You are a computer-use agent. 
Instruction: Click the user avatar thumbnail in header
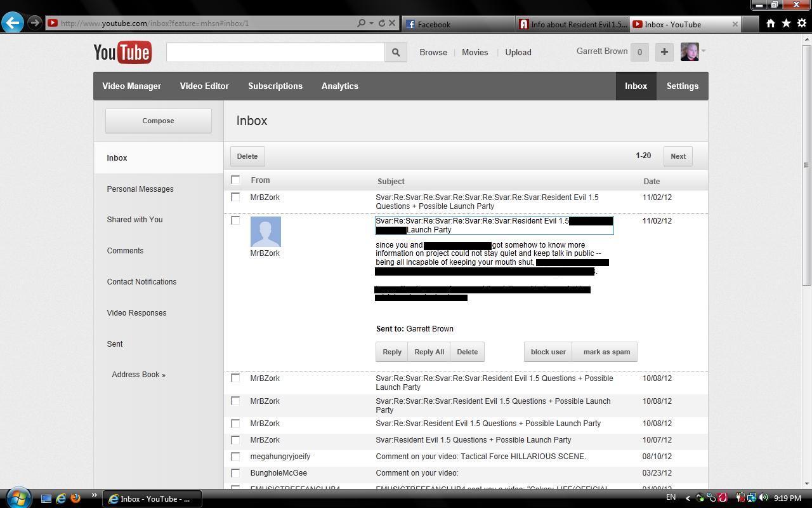pyautogui.click(x=689, y=52)
